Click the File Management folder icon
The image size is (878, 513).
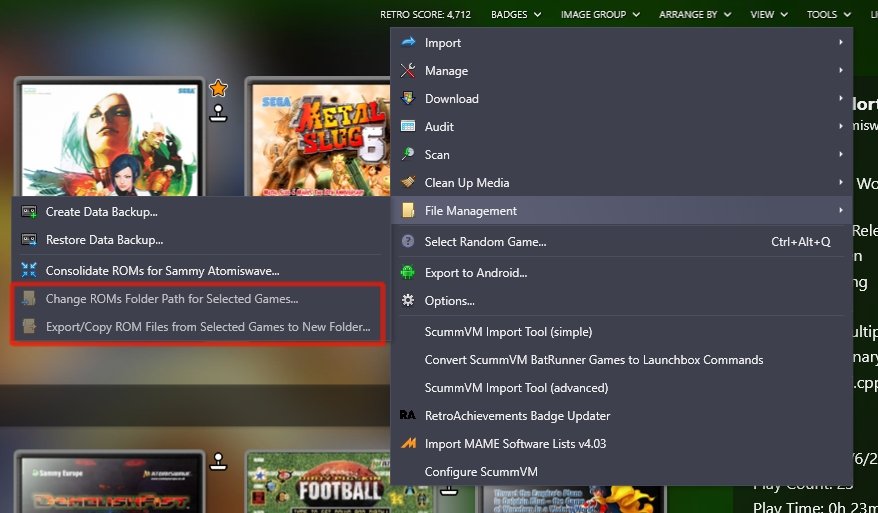pyautogui.click(x=408, y=211)
